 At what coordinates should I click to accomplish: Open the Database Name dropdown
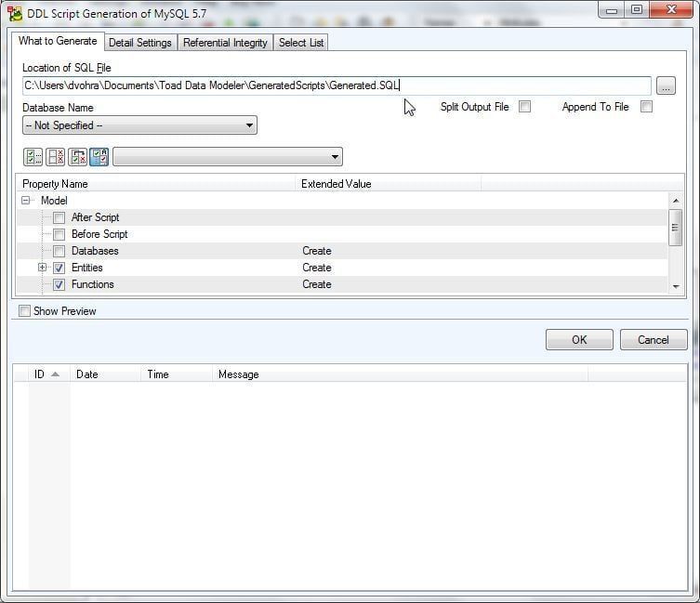click(139, 125)
